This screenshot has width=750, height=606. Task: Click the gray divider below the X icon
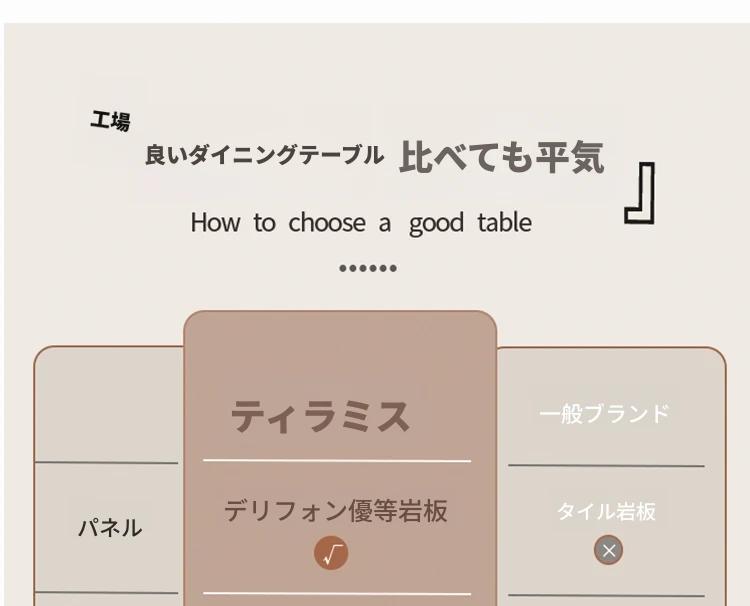[606, 596]
